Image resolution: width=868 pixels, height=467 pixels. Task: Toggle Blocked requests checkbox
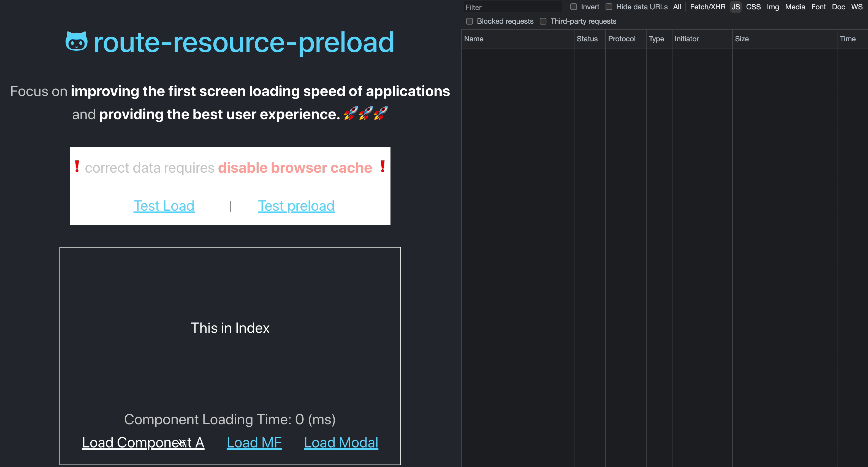pyautogui.click(x=470, y=21)
